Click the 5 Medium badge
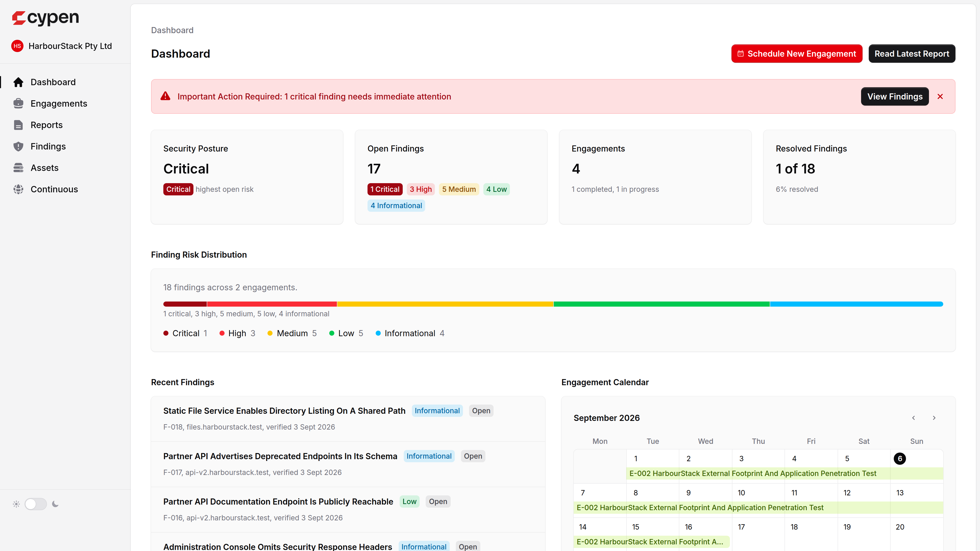Viewport: 980px width, 551px height. point(459,189)
